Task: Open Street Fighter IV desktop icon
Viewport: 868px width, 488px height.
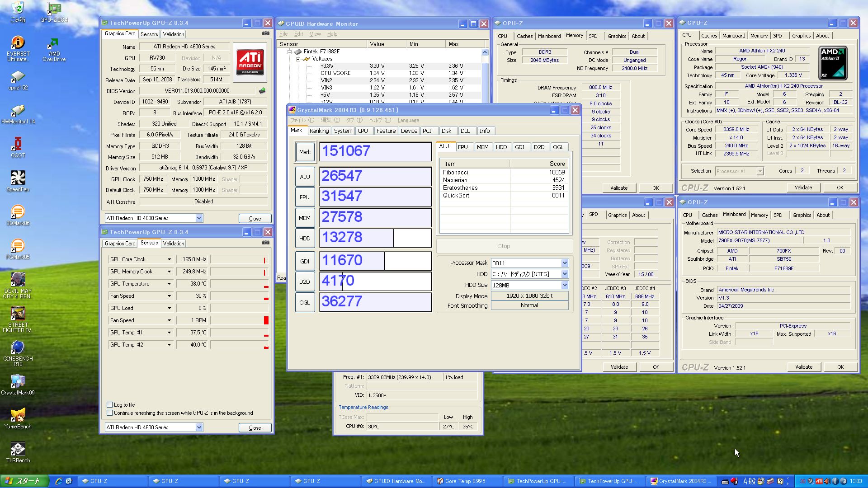Action: 18,319
